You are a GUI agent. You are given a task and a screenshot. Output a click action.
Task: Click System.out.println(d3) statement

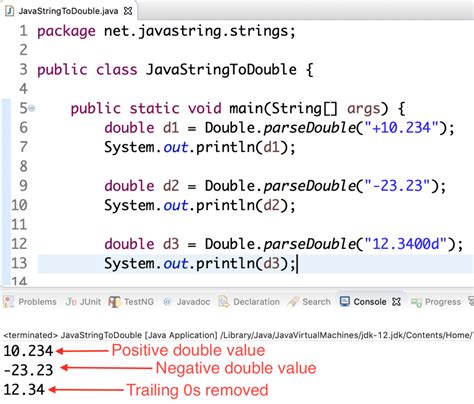click(200, 263)
